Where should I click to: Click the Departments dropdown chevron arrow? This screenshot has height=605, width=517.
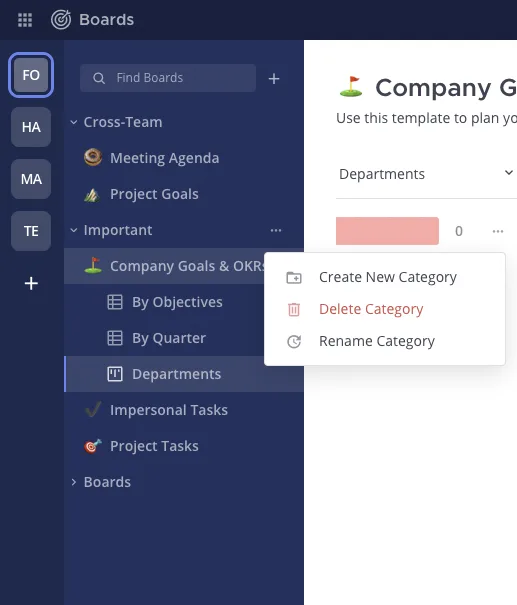click(509, 172)
